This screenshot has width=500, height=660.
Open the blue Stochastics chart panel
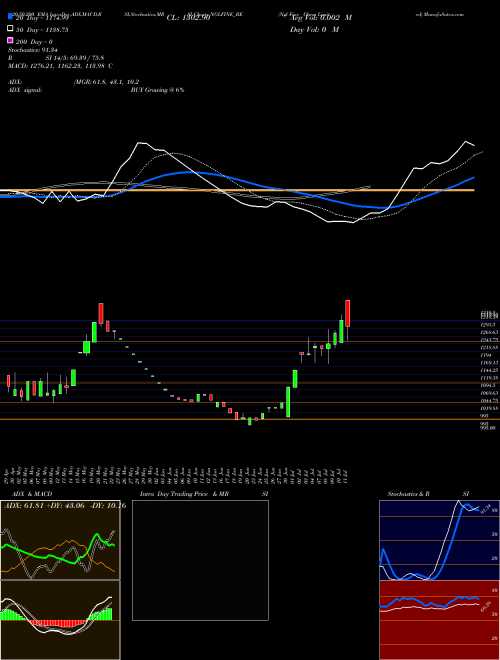pos(439,540)
